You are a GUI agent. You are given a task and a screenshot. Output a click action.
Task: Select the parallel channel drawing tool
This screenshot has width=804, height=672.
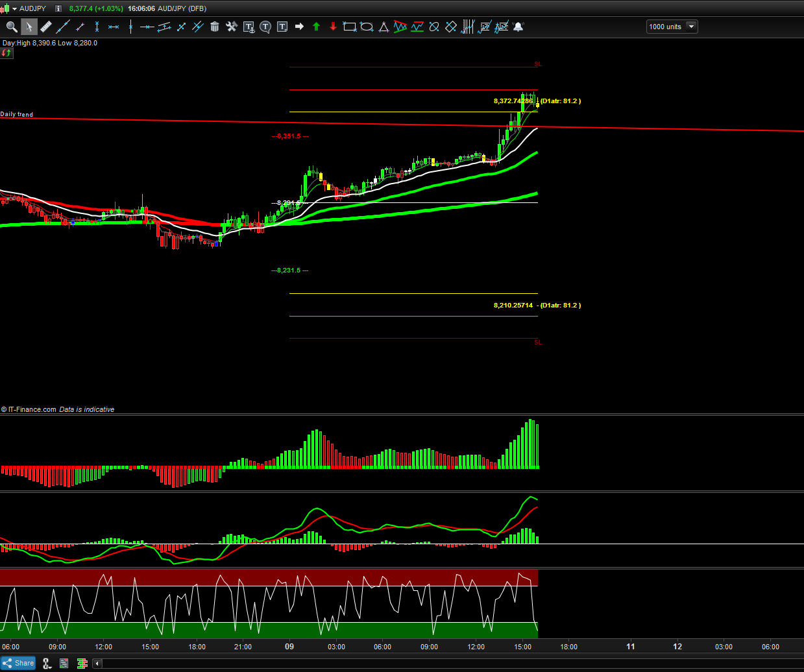click(x=164, y=27)
